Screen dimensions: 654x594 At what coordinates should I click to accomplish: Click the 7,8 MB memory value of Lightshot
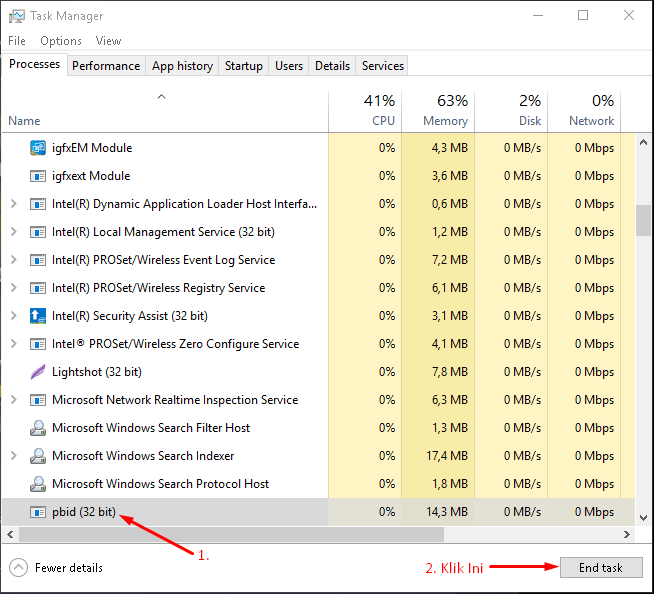point(450,372)
